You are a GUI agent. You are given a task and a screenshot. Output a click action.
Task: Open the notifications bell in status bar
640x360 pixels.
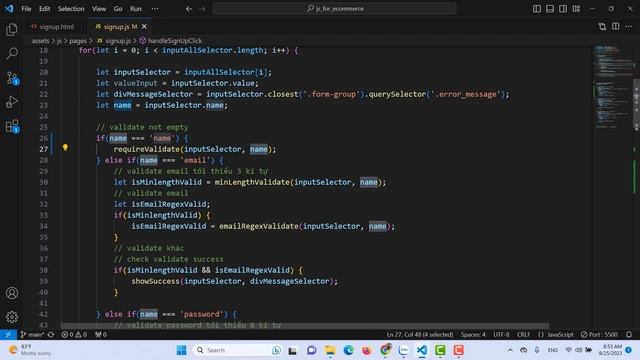629,334
